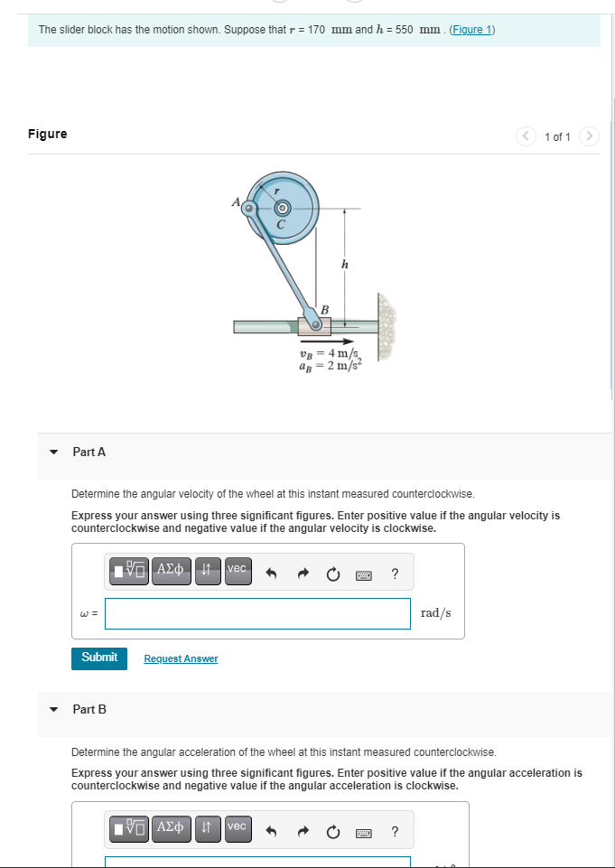Collapse the Part B section

pyautogui.click(x=52, y=710)
